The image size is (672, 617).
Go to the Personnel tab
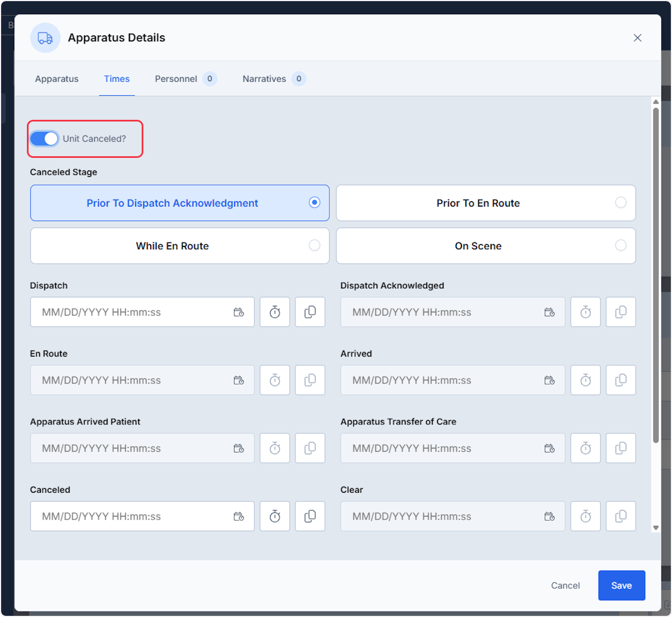[186, 79]
